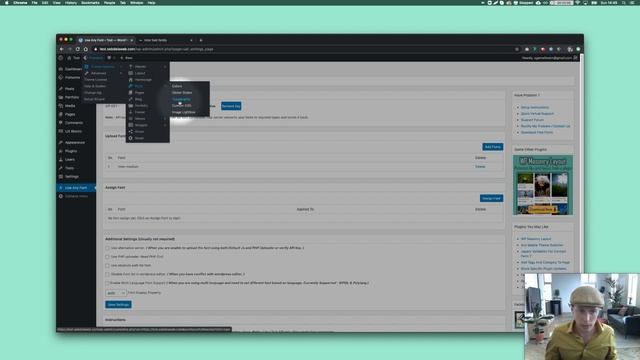Bookmark this page with the star icon
Screen dimensions: 640x360
[517, 49]
